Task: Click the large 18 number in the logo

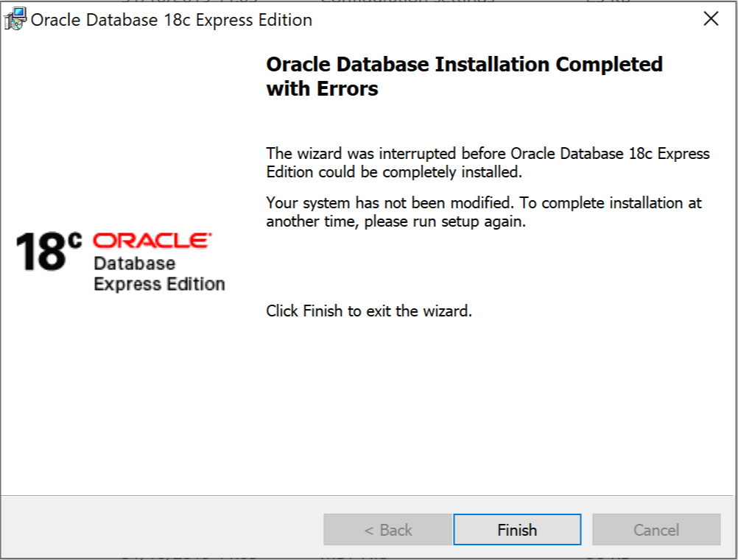Action: [x=40, y=252]
